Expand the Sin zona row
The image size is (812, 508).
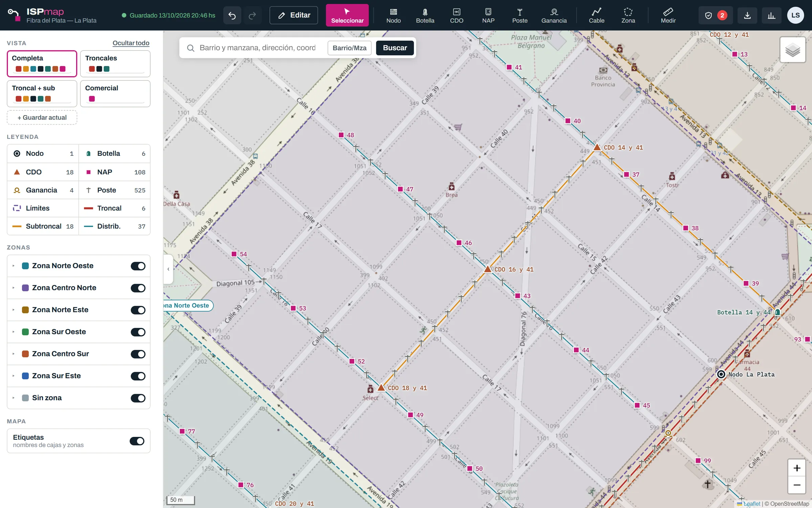[x=14, y=398]
